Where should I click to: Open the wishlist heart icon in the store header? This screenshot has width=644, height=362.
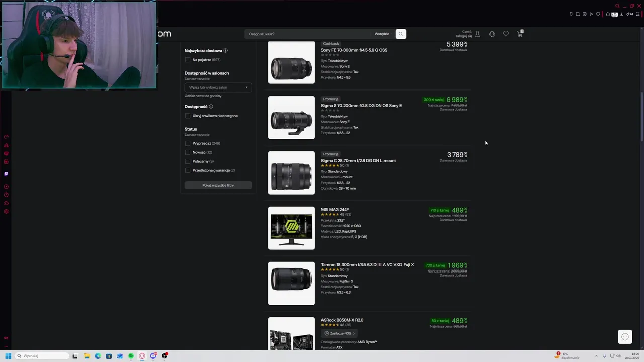point(506,34)
